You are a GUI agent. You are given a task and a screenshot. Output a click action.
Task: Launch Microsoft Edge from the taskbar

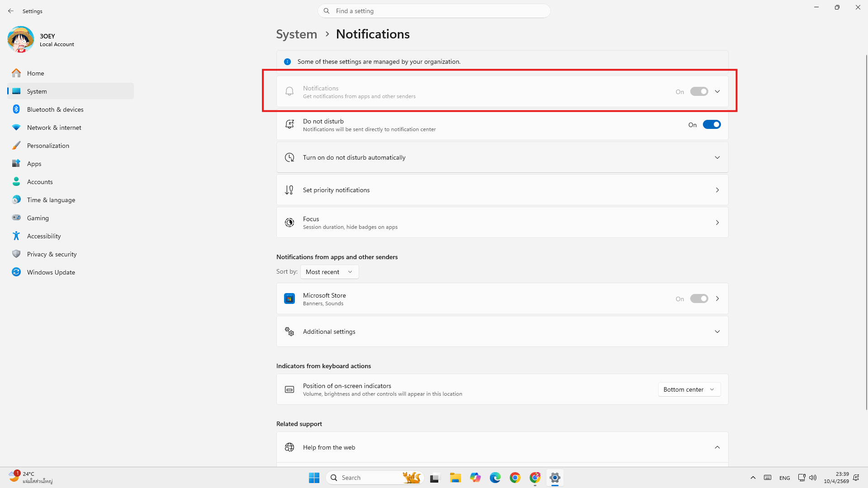click(x=495, y=478)
